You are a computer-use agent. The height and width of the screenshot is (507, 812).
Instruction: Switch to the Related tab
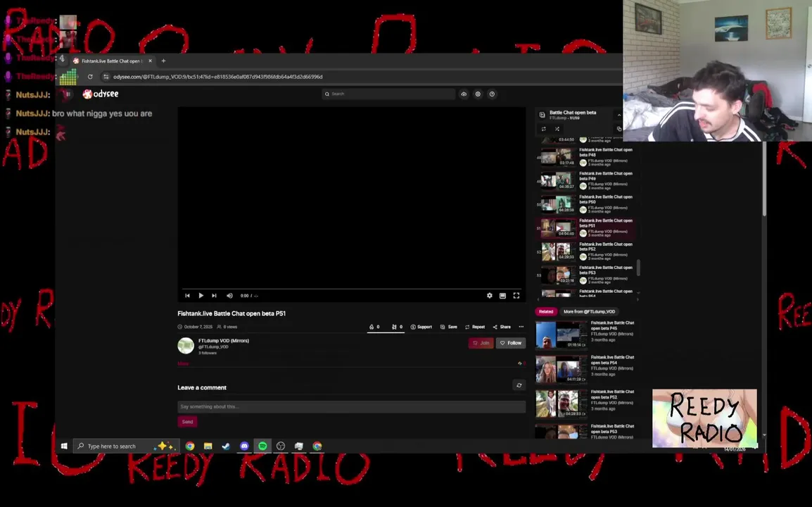click(x=546, y=311)
